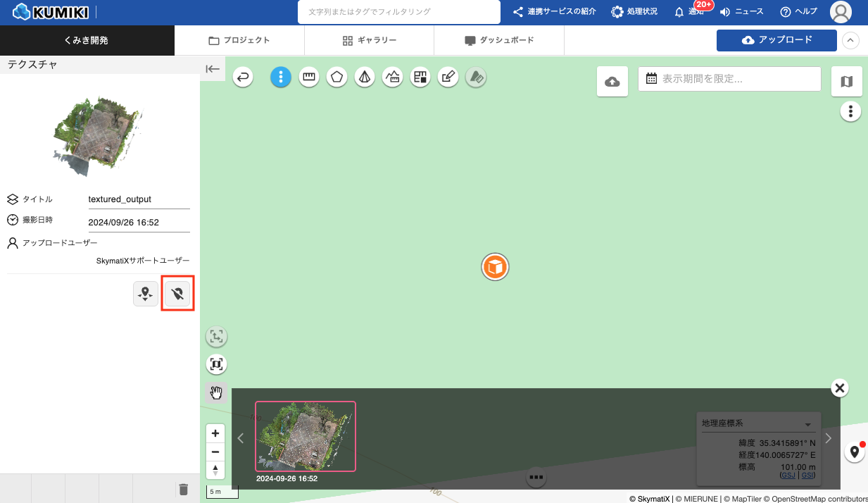Click the remove location pin icon
Screen dimensions: 868x503
(x=178, y=293)
